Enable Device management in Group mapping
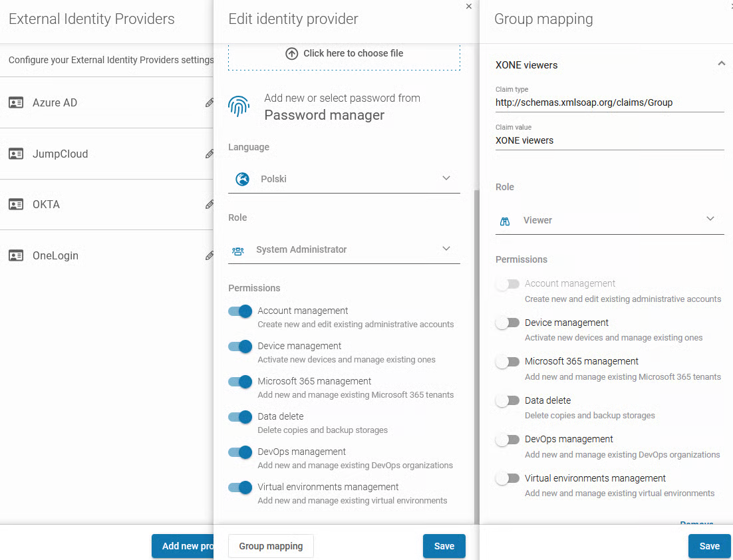This screenshot has width=733, height=560. point(508,323)
